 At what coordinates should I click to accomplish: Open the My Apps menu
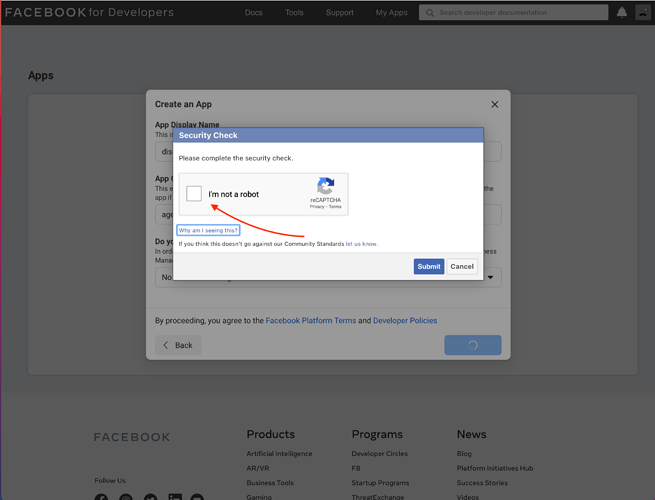pyautogui.click(x=391, y=13)
